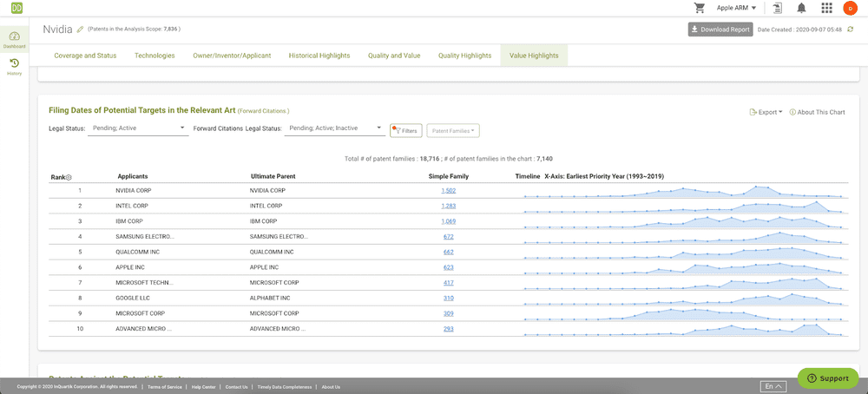
Task: Click the Filters button
Action: (x=406, y=130)
